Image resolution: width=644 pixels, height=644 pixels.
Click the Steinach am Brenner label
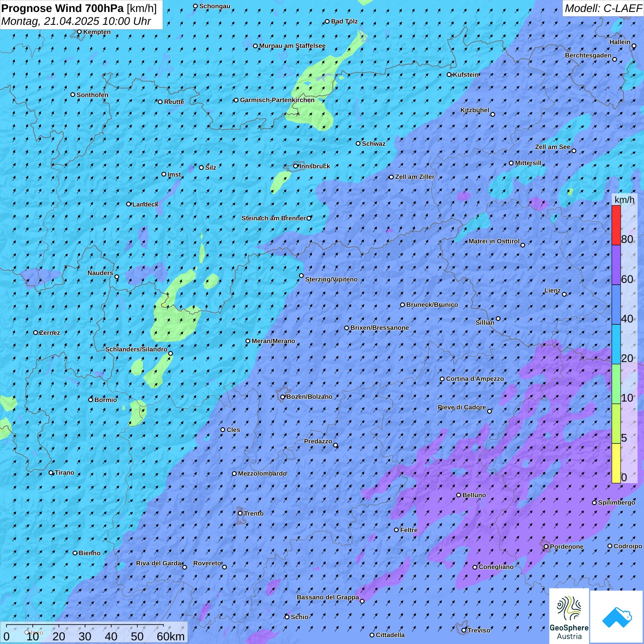point(273,218)
